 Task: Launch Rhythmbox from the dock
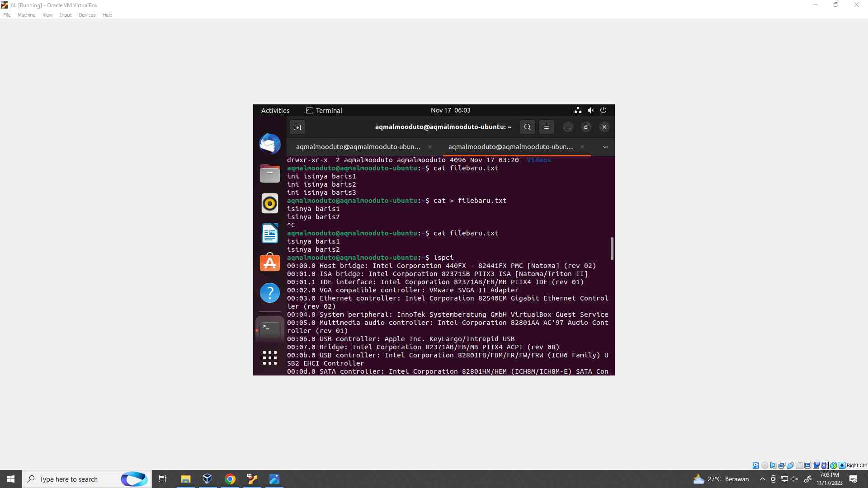tap(270, 203)
